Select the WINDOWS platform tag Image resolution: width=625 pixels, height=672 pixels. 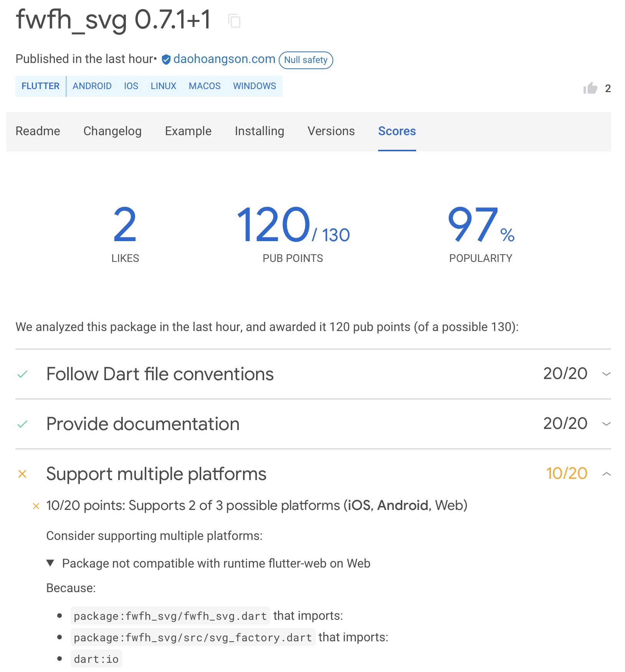tap(254, 86)
